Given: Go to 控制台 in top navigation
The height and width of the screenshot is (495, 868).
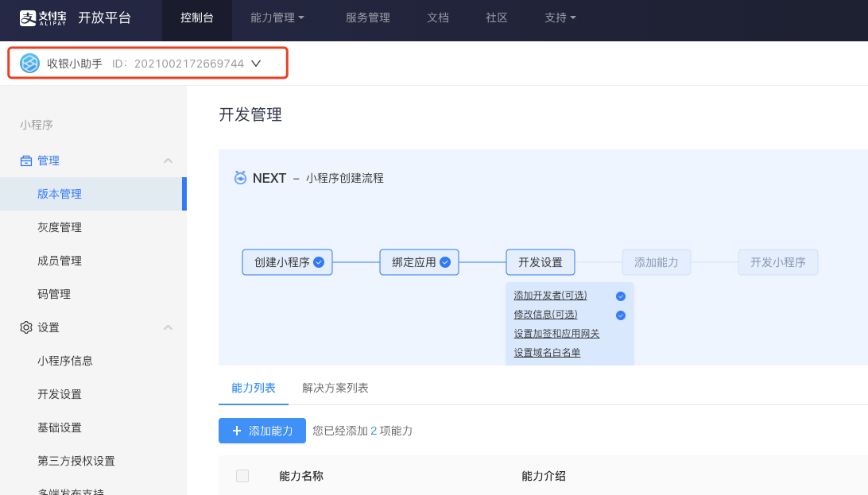Looking at the screenshot, I should tap(197, 17).
